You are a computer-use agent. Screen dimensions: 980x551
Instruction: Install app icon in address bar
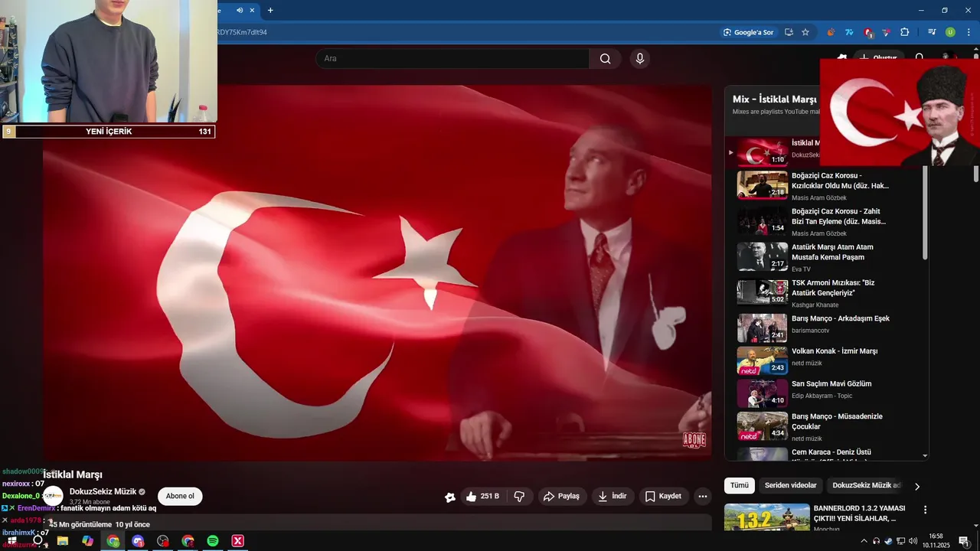(789, 32)
